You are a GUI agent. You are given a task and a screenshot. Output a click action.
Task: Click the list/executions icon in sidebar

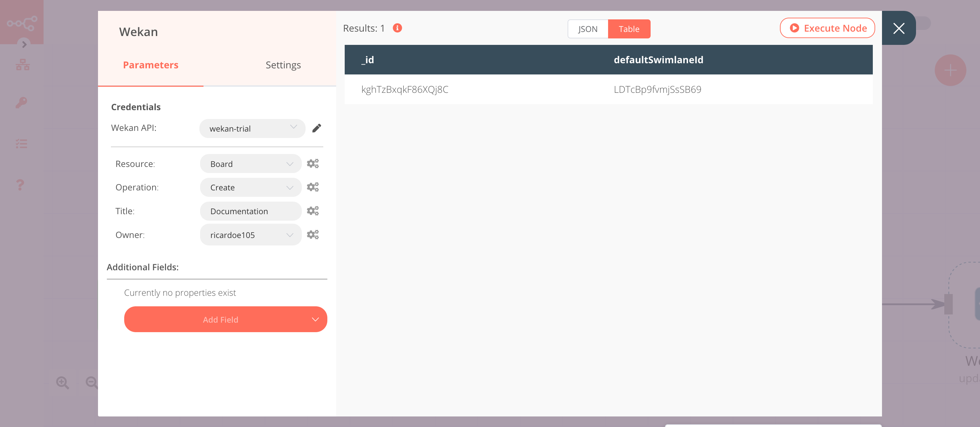[22, 143]
